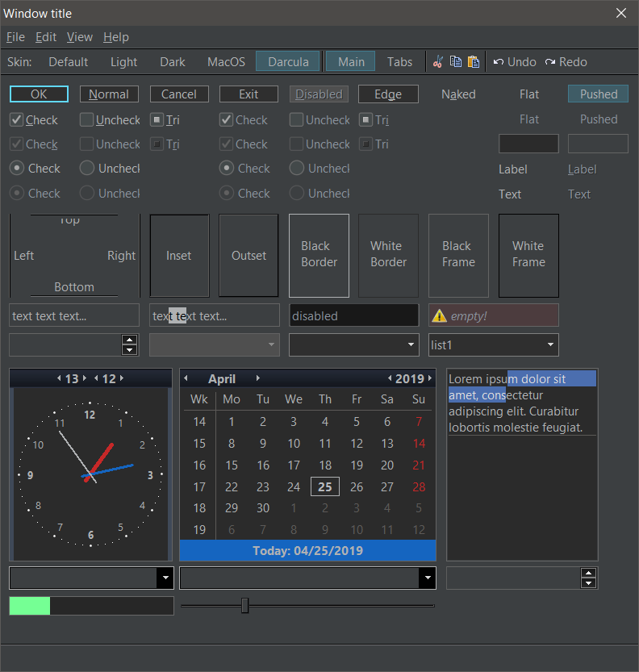
Task: Toggle the first enabled Check checkbox
Action: pos(17,120)
